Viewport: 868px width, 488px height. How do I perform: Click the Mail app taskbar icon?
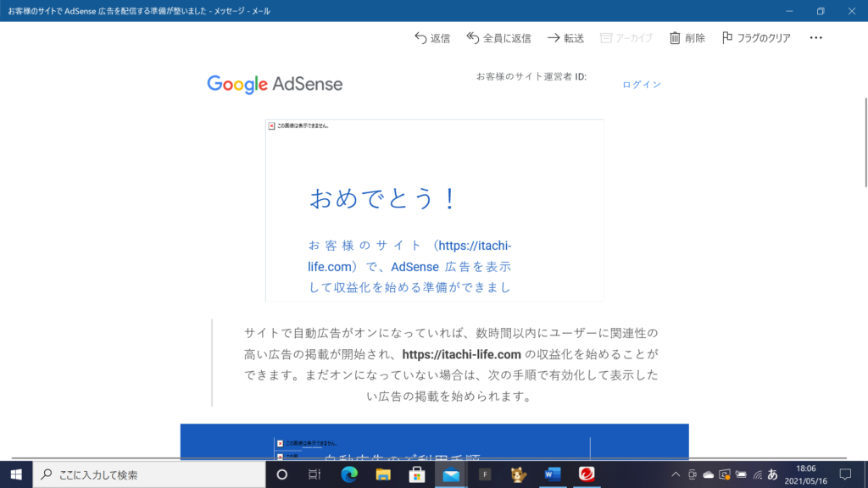click(451, 474)
